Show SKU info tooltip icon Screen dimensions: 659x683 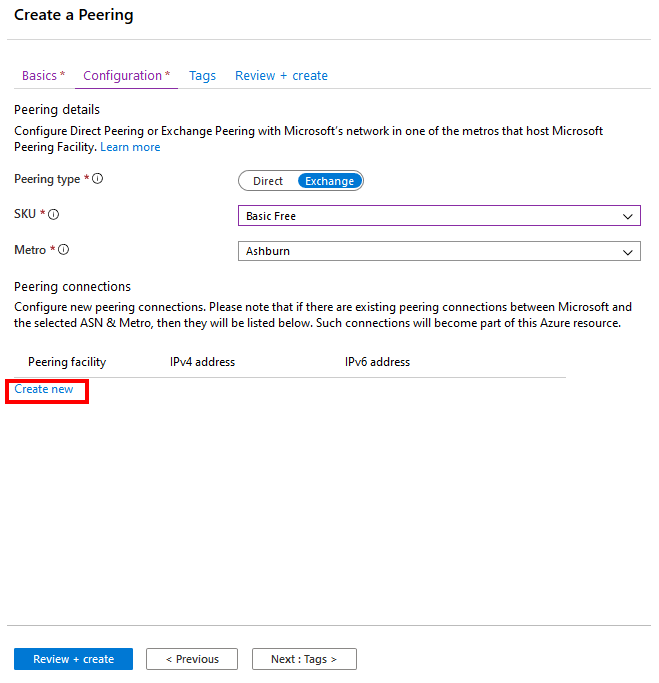coord(54,214)
